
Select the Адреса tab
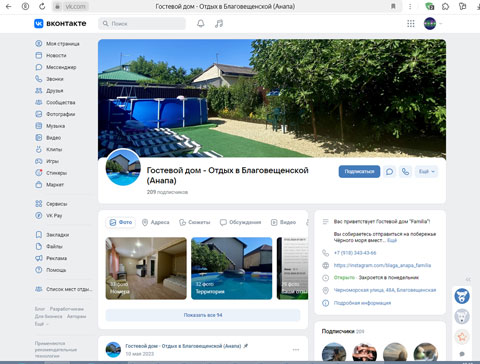coord(156,222)
